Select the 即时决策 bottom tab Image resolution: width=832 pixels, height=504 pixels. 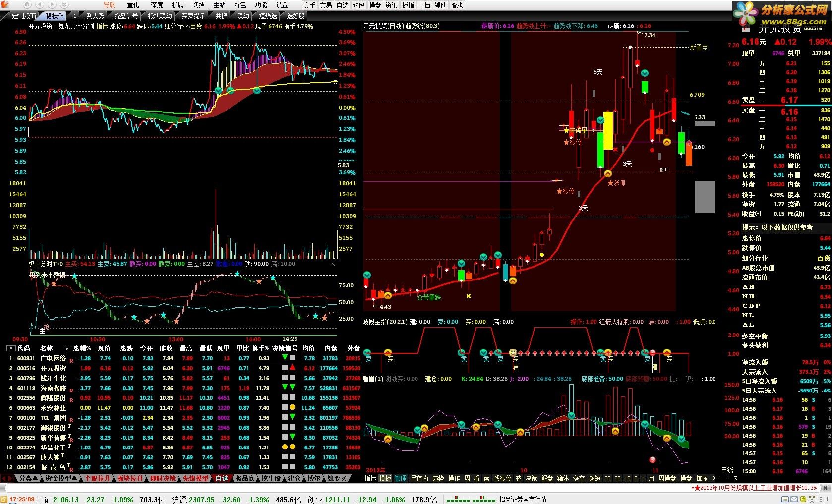tap(163, 478)
